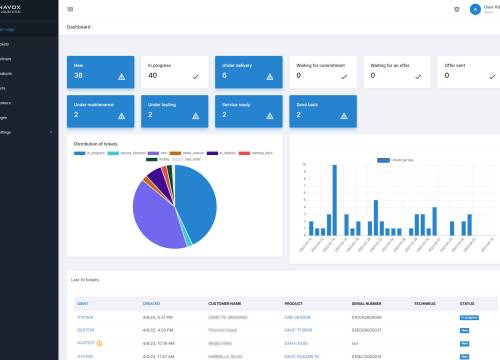Click the warning triangle in the Under testing card
This screenshot has width=500, height=360.
tap(196, 116)
